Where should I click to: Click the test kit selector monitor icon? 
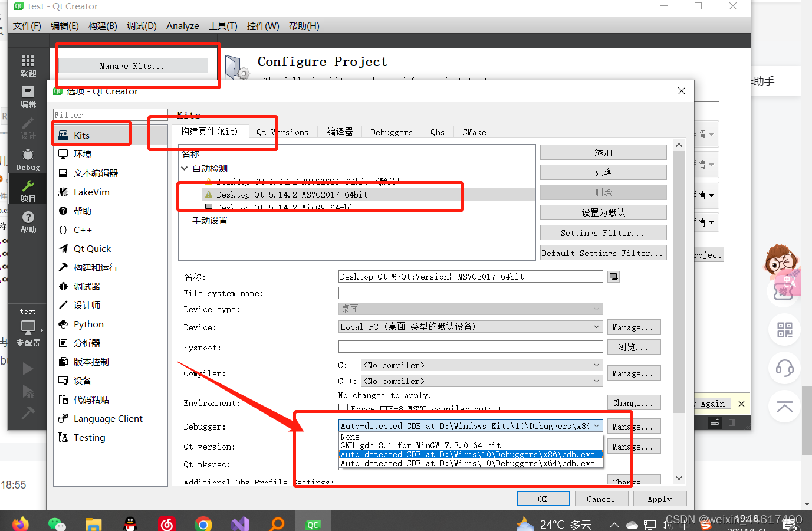[28, 327]
